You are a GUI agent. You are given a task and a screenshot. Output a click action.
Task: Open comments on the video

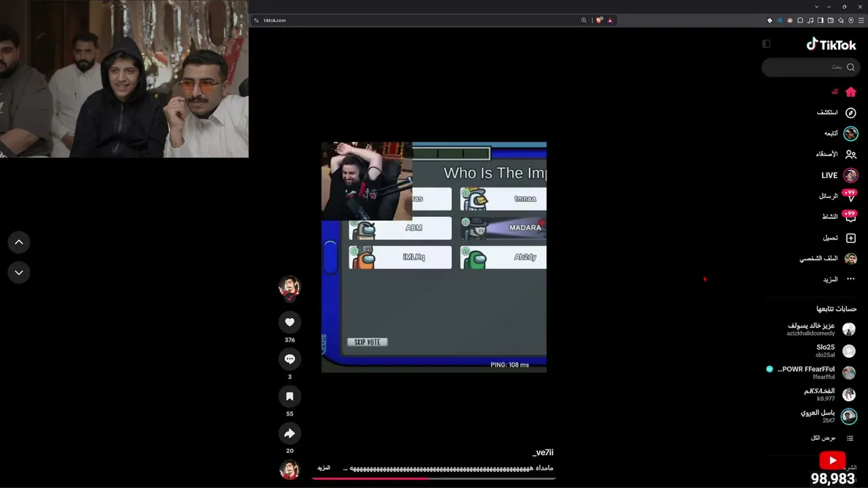pyautogui.click(x=290, y=359)
